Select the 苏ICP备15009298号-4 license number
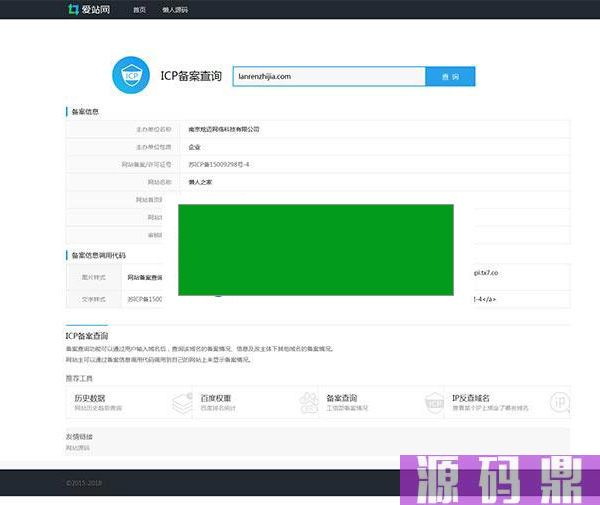Image resolution: width=600 pixels, height=505 pixels. 219,165
